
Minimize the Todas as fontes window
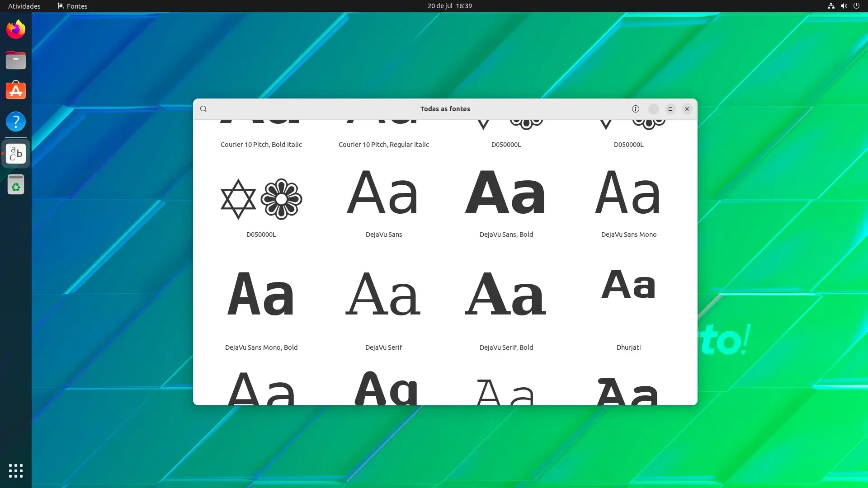click(x=654, y=109)
